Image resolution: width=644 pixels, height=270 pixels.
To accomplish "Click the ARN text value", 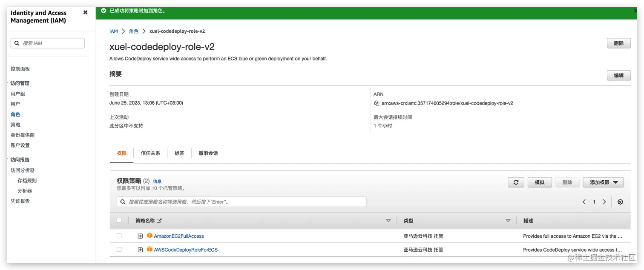I will (447, 103).
